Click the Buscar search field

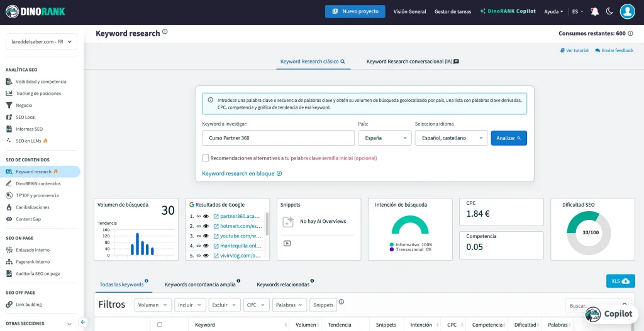(599, 306)
